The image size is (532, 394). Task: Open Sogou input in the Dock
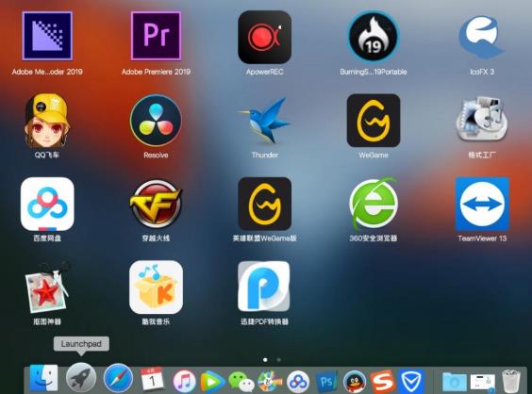click(383, 382)
